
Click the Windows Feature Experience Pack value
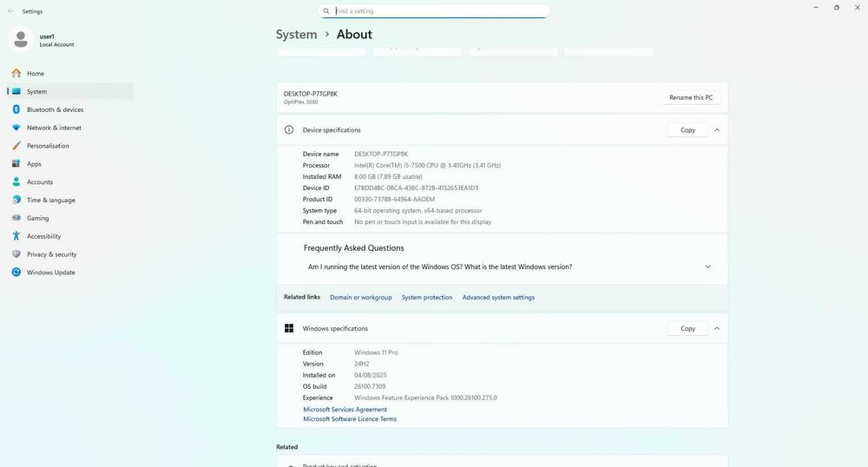pos(425,398)
